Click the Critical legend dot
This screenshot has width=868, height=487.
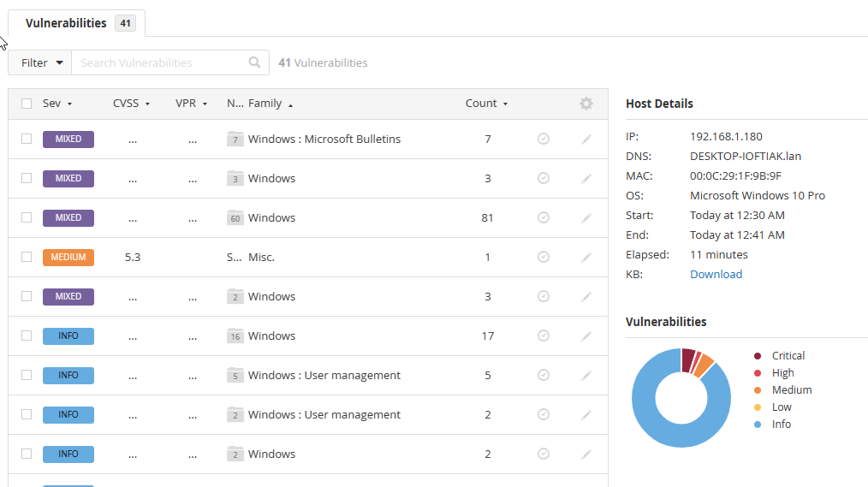tap(758, 356)
